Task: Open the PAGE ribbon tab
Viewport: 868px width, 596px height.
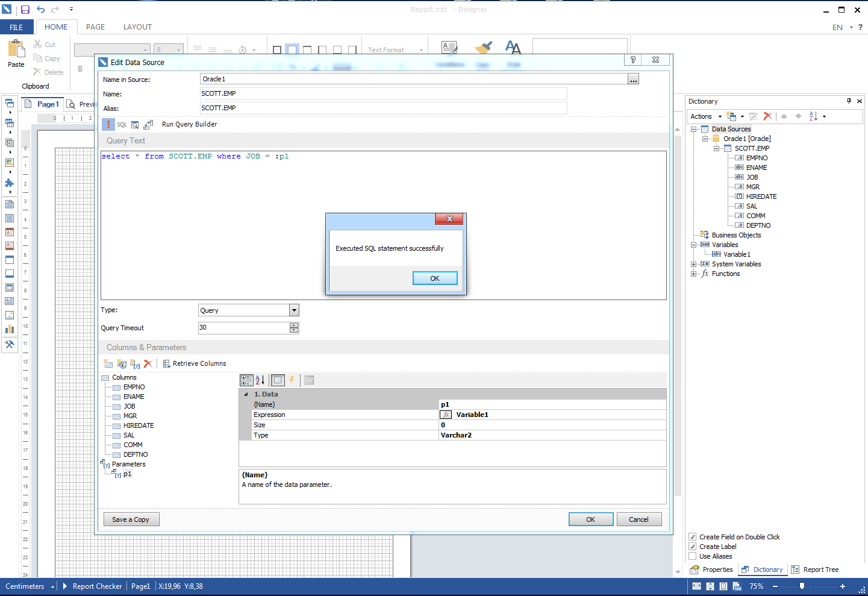Action: click(x=95, y=27)
